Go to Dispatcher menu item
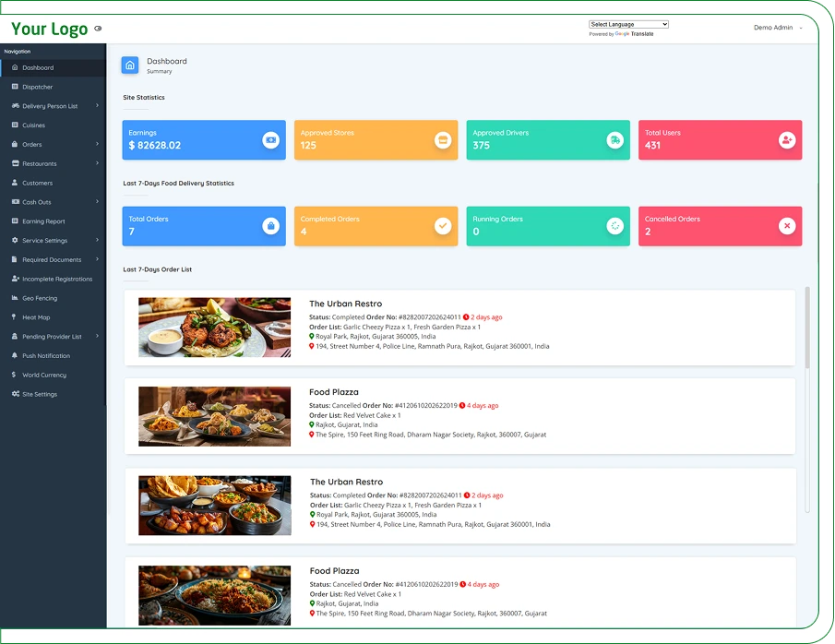 (x=53, y=87)
